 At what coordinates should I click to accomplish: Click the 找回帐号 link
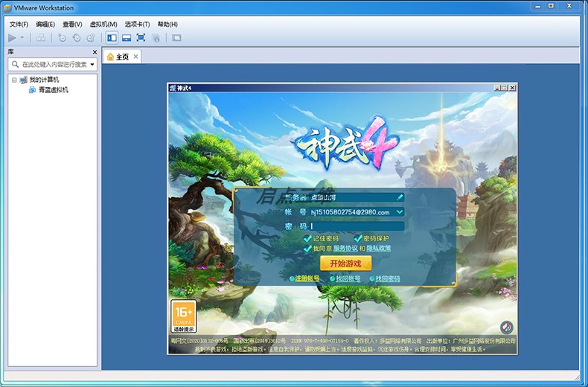[x=348, y=278]
